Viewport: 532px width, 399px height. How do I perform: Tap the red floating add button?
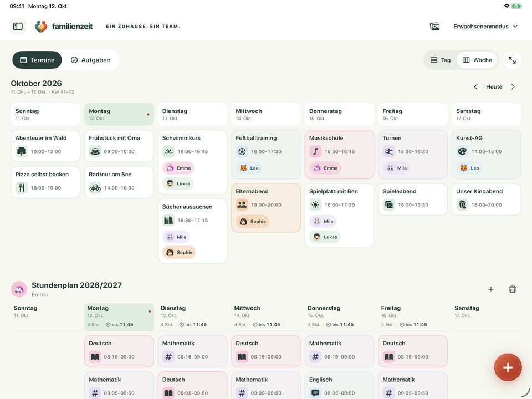click(x=508, y=367)
